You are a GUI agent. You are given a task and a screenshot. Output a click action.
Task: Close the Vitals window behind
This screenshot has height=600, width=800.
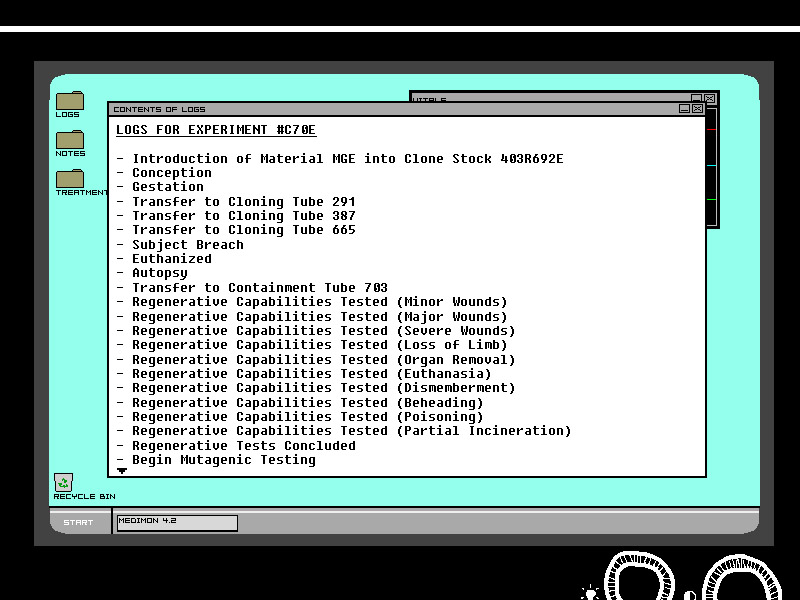pyautogui.click(x=709, y=98)
